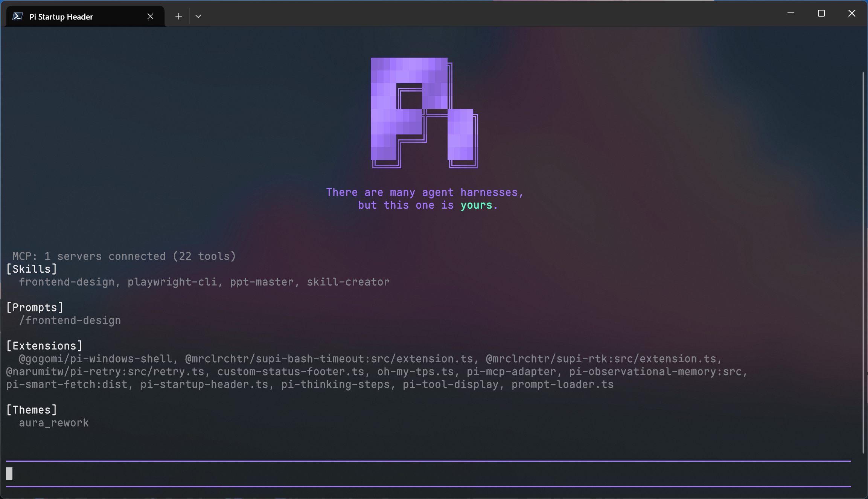Open the new tab profile dropdown
868x499 pixels.
pos(198,16)
